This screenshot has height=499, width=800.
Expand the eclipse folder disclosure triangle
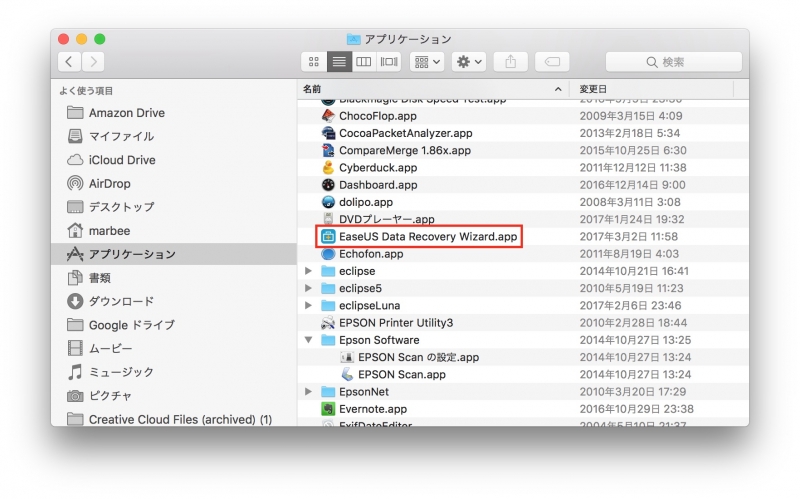308,271
